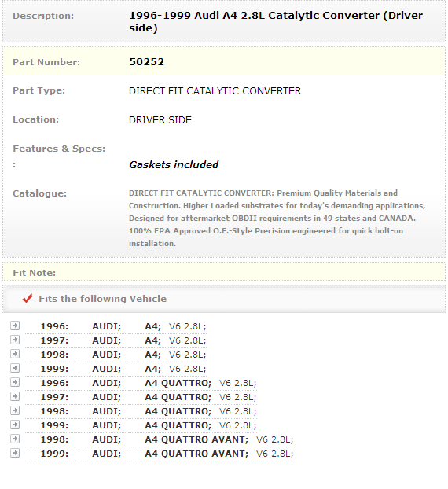Click the Fits the following Vehicle heading

pos(103,299)
